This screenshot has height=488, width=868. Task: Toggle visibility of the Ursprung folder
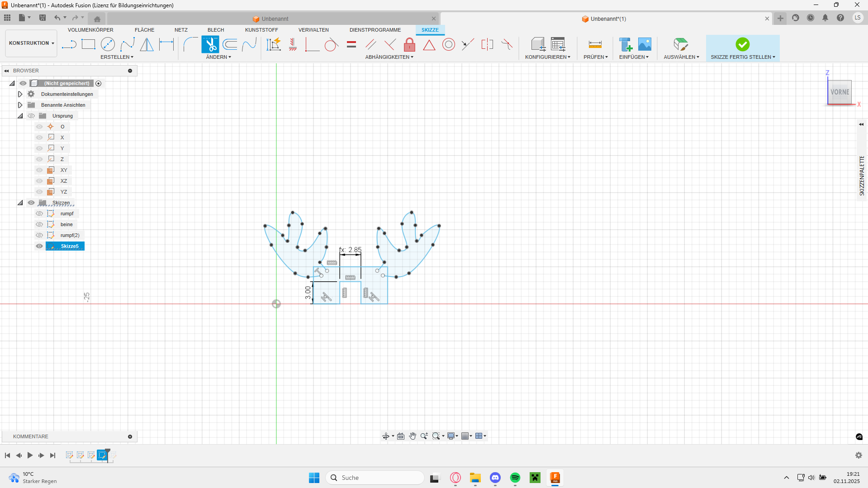(x=31, y=116)
